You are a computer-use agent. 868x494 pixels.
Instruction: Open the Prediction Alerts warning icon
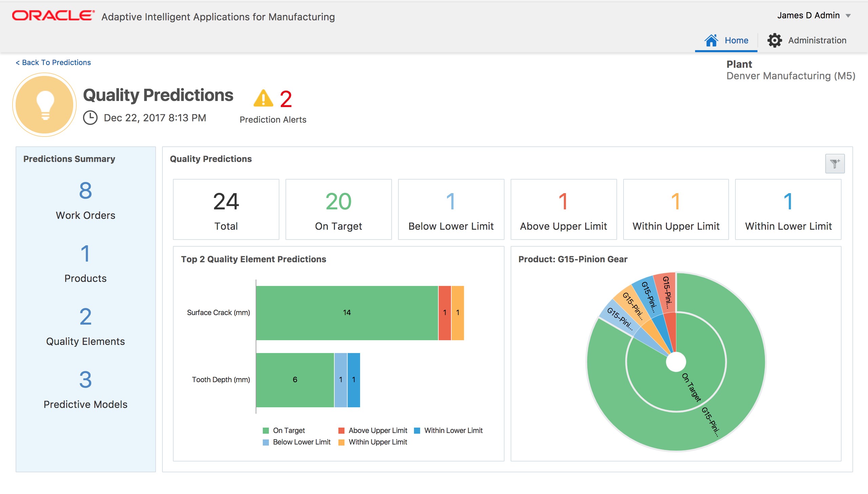tap(263, 99)
